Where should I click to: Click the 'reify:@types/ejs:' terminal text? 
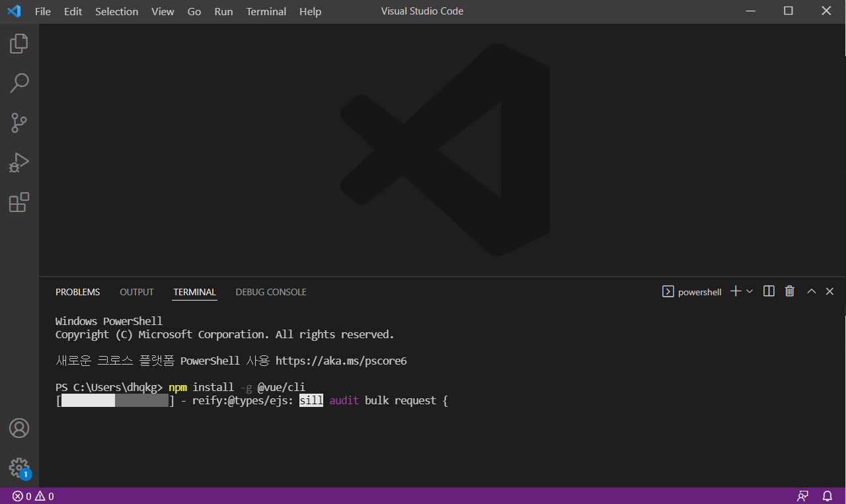(x=243, y=401)
